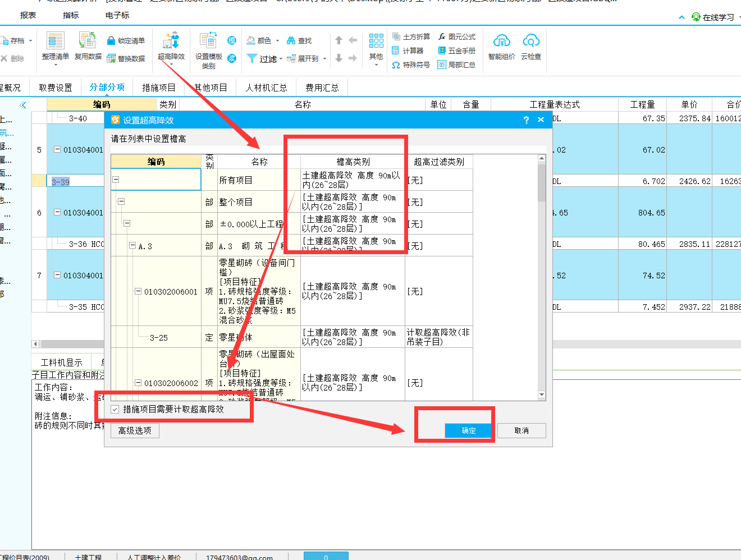741x560 pixels.
Task: Click the left arrow (promote) icon
Action: point(353,40)
